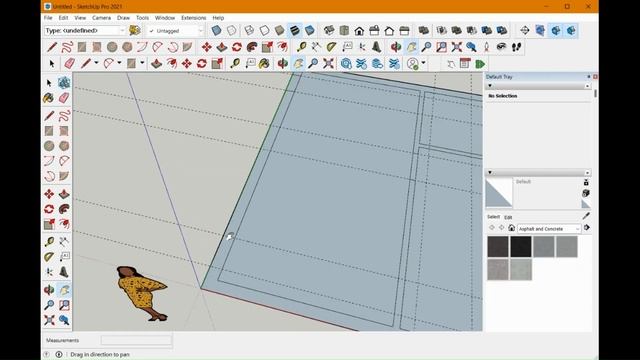
Task: Select the first dark gray asphalt swatch
Action: (498, 247)
